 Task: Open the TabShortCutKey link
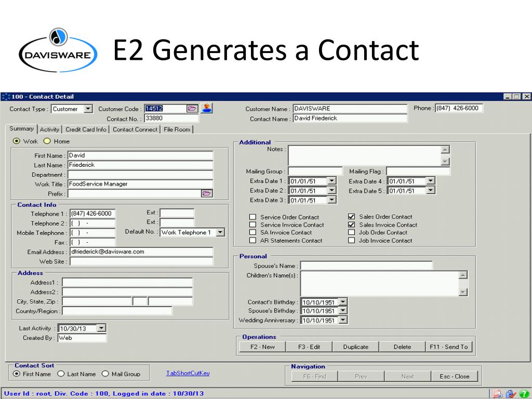point(188,373)
